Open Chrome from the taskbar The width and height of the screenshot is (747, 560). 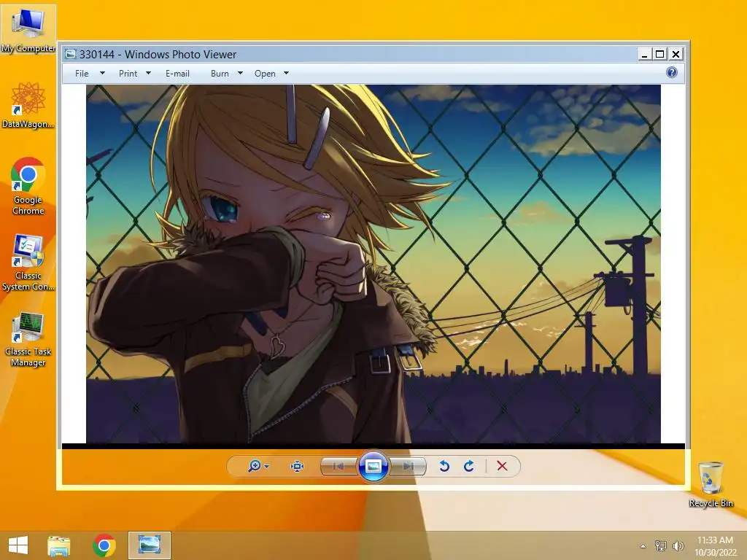coord(104,545)
